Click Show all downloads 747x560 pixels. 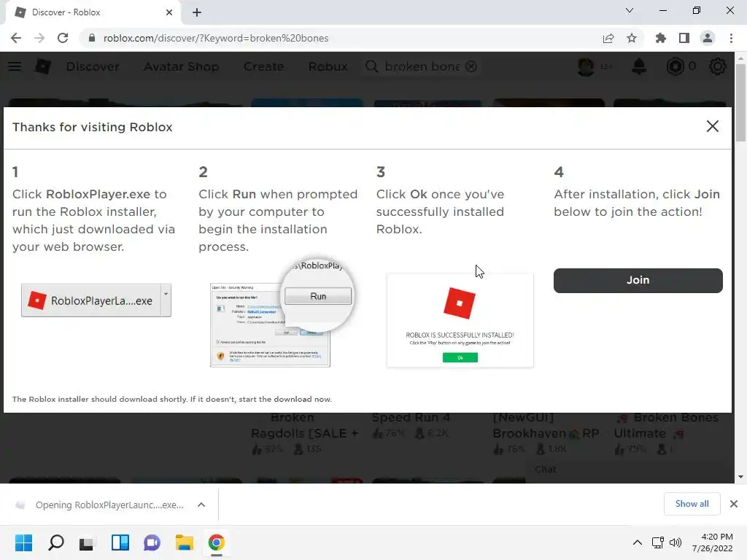[x=692, y=504]
